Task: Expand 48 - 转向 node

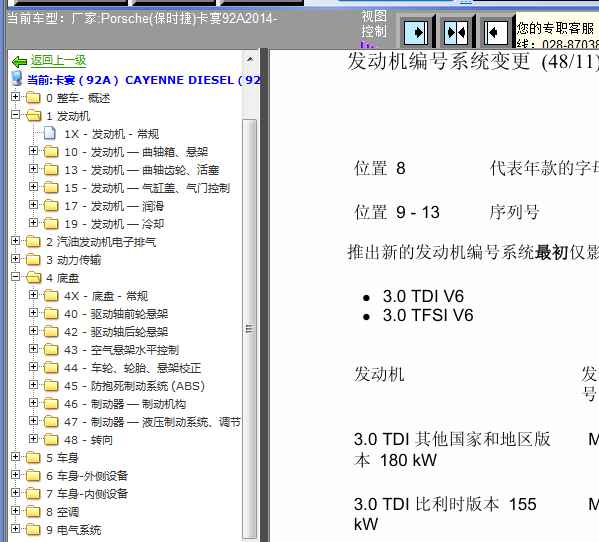Action: point(34,438)
